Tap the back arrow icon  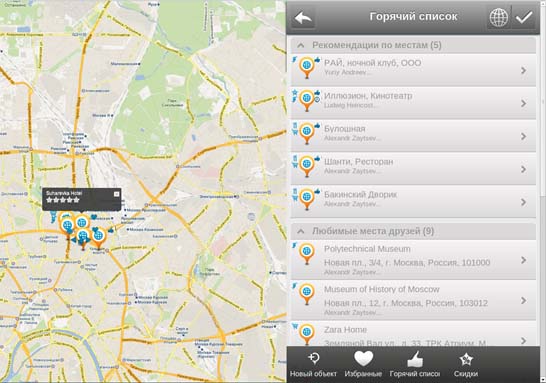303,17
